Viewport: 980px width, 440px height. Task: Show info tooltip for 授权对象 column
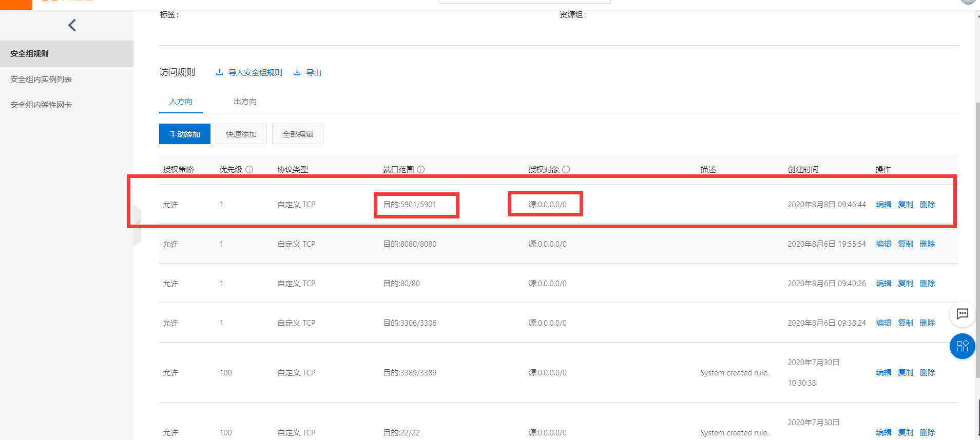[566, 170]
